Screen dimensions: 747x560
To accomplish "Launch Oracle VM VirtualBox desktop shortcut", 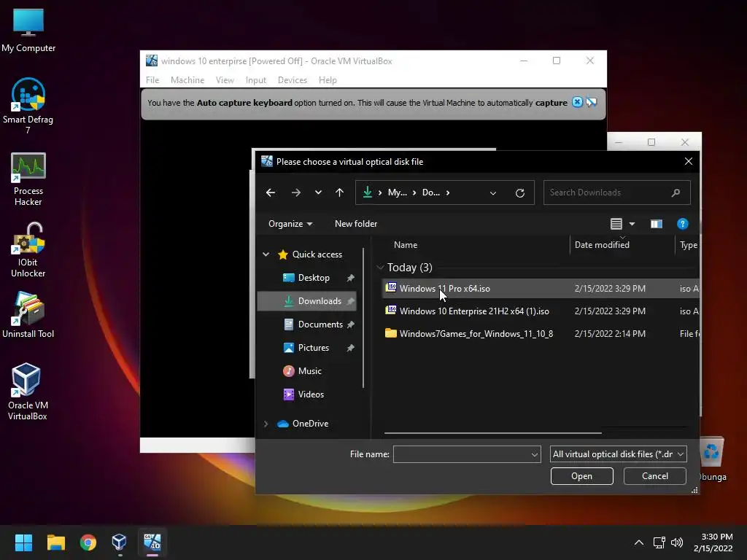I will [x=27, y=392].
